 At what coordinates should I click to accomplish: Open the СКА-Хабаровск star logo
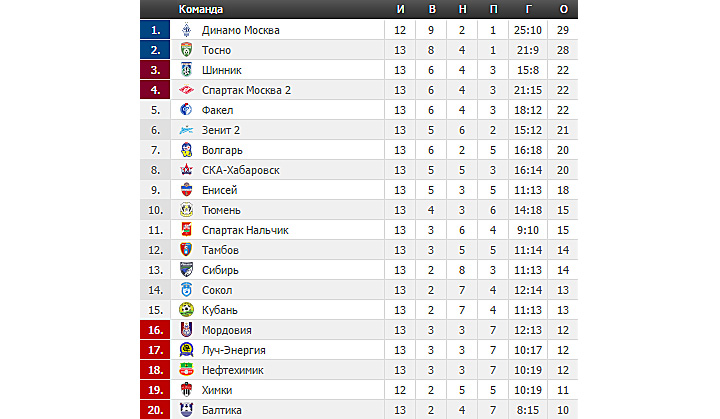[186, 170]
